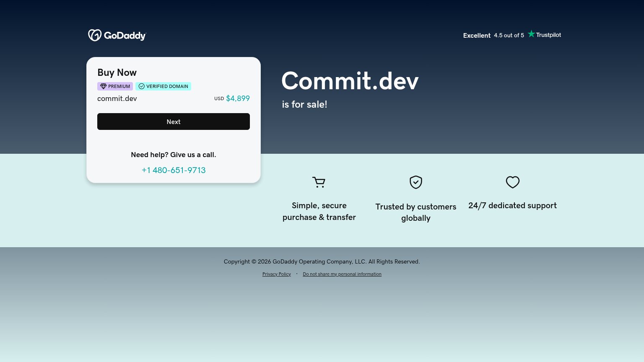The width and height of the screenshot is (644, 362).
Task: Click the $4,899 price
Action: (x=238, y=98)
